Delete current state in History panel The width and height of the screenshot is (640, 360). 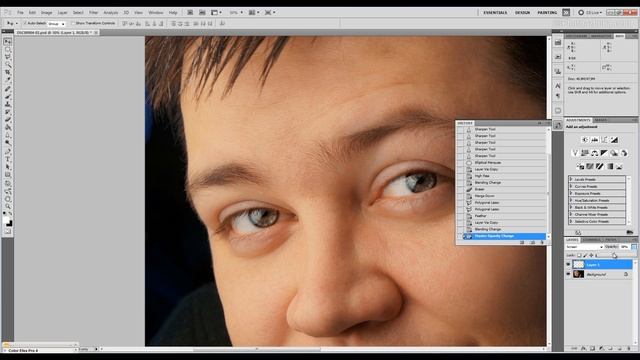tap(542, 242)
